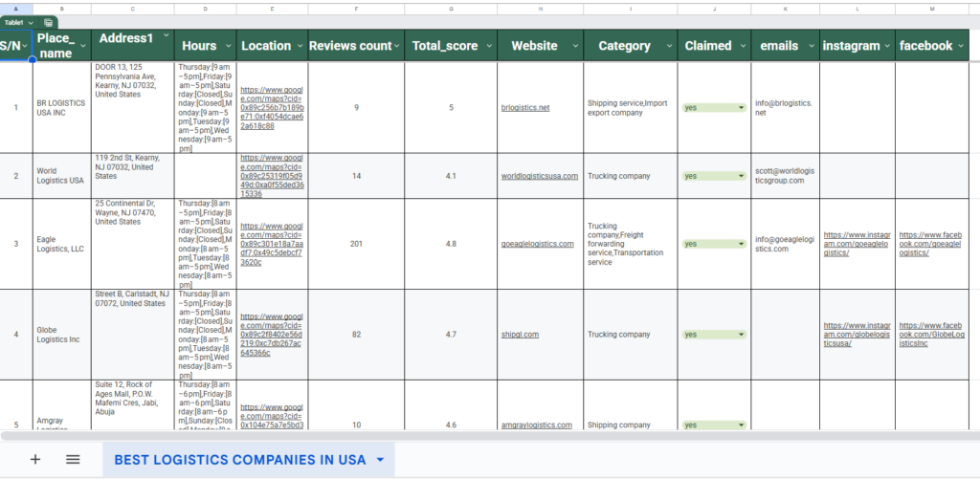Select the reviews count cell showing 201

[x=356, y=244]
